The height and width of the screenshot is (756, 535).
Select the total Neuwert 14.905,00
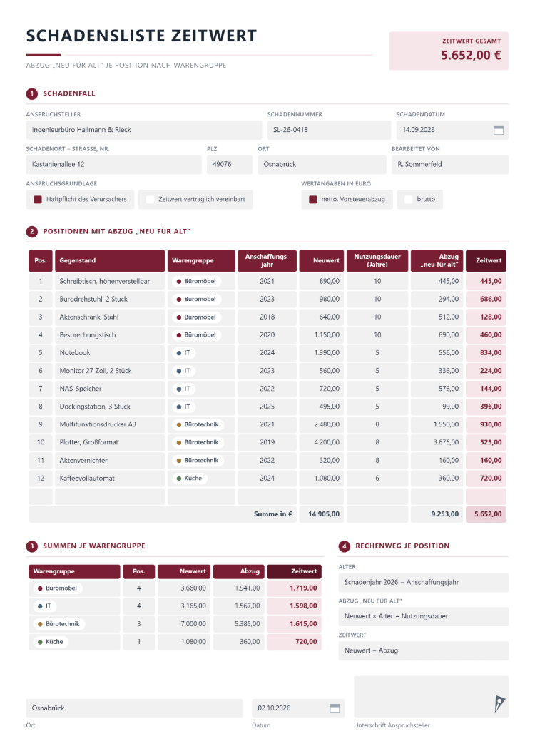click(322, 514)
